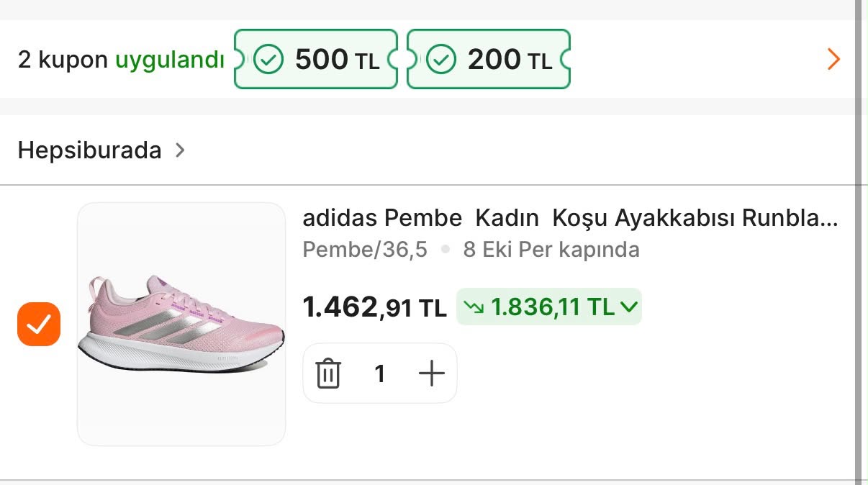The width and height of the screenshot is (868, 485).
Task: Open coupons with the orange arrow
Action: point(833,59)
